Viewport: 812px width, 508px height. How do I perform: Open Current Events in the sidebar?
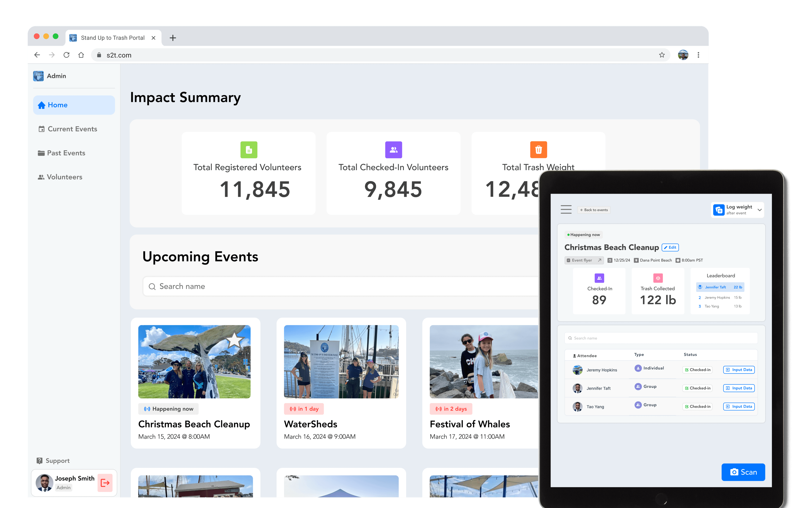coord(67,129)
